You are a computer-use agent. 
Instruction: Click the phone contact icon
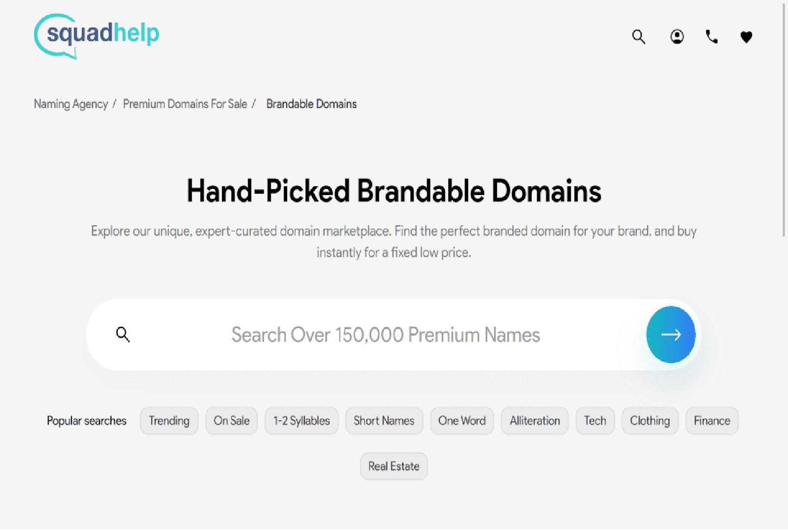712,37
